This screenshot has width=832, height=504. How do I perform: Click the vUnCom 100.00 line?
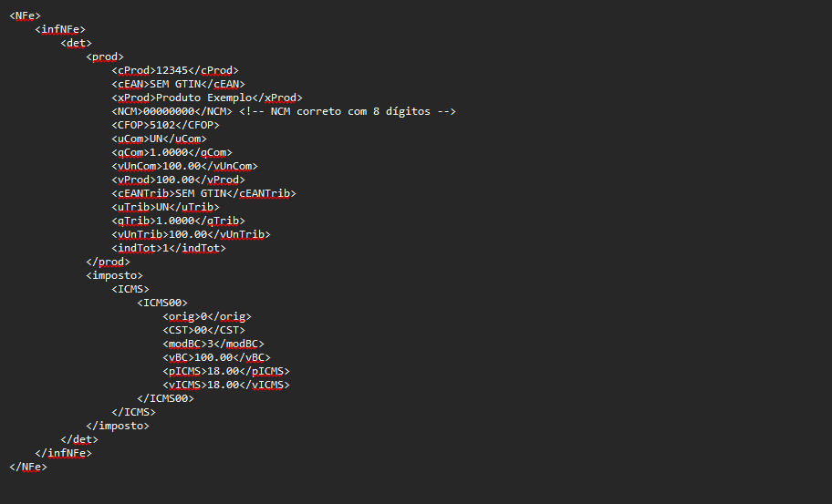point(184,167)
